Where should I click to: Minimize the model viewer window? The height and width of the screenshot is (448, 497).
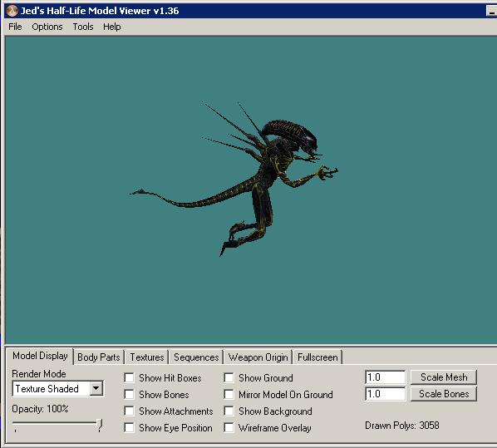pos(491,12)
